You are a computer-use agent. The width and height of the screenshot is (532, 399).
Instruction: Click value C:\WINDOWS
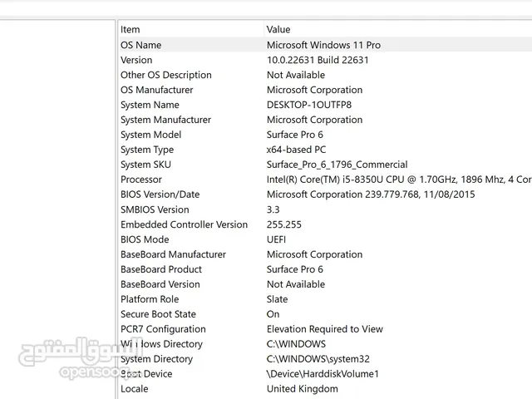pyautogui.click(x=296, y=343)
